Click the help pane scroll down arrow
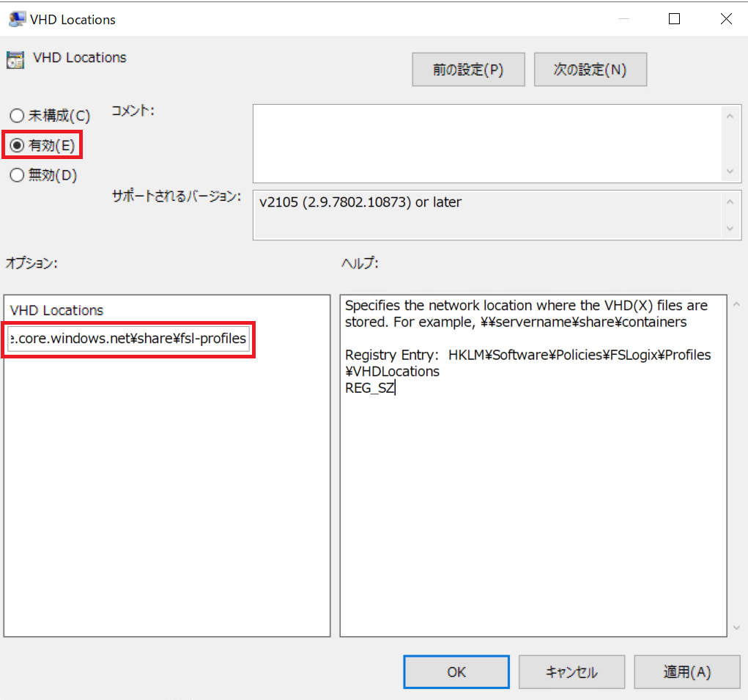748x700 pixels. coord(736,627)
